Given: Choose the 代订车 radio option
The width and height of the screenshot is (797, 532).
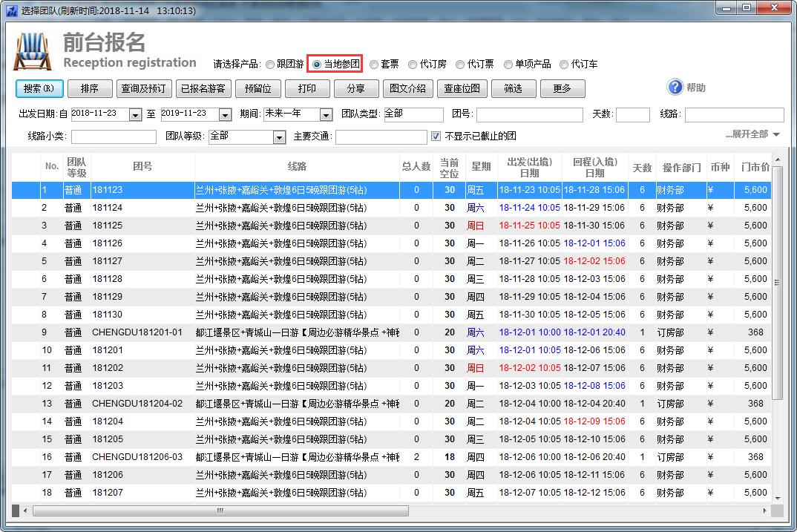Looking at the screenshot, I should coord(564,65).
